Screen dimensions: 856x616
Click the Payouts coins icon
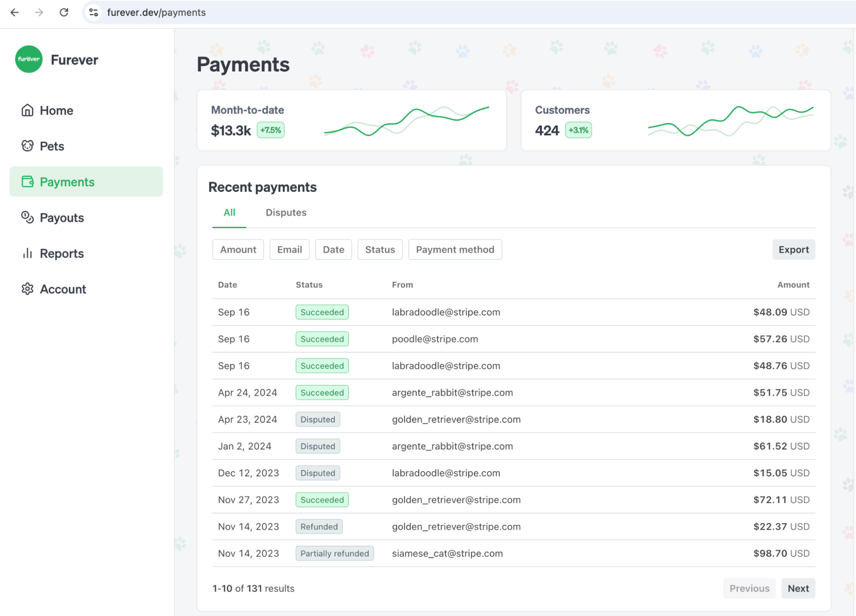27,217
